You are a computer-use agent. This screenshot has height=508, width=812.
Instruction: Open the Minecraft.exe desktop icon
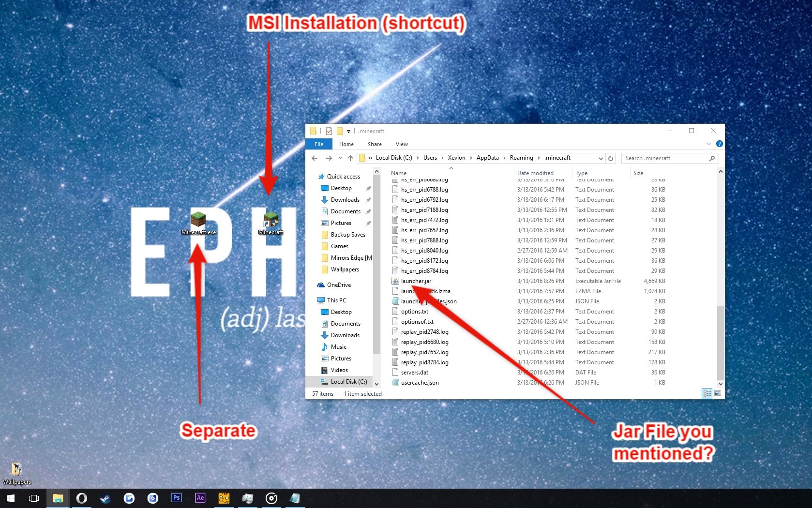198,224
